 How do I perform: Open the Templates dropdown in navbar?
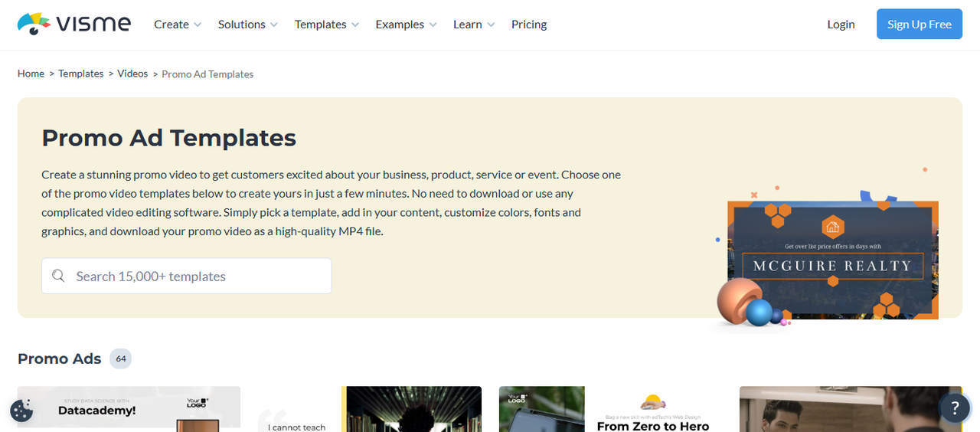(x=326, y=25)
